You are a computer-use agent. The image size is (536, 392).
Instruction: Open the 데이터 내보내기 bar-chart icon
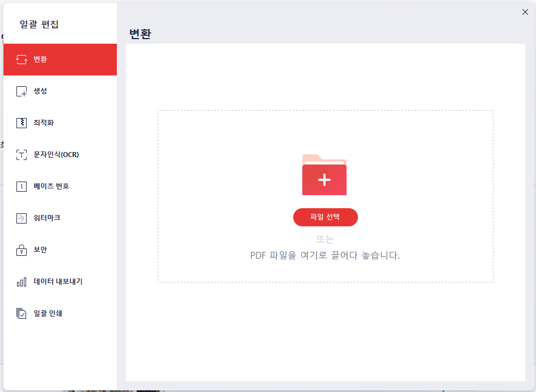tap(22, 281)
